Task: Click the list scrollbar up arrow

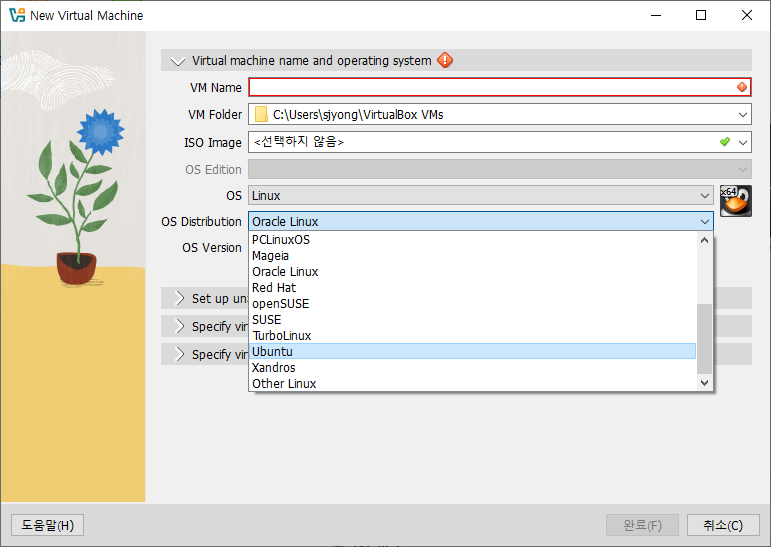Action: [704, 240]
